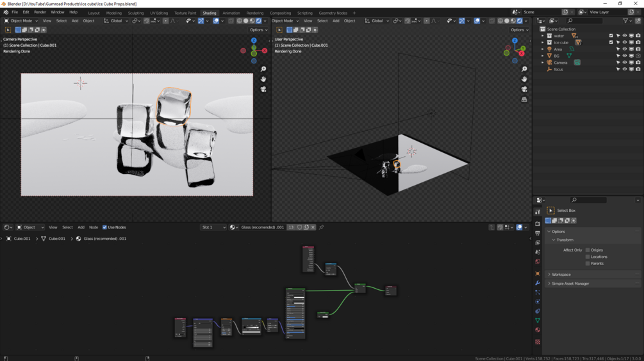Expand the ice cube collection in the outliner
The width and height of the screenshot is (644, 361).
543,42
